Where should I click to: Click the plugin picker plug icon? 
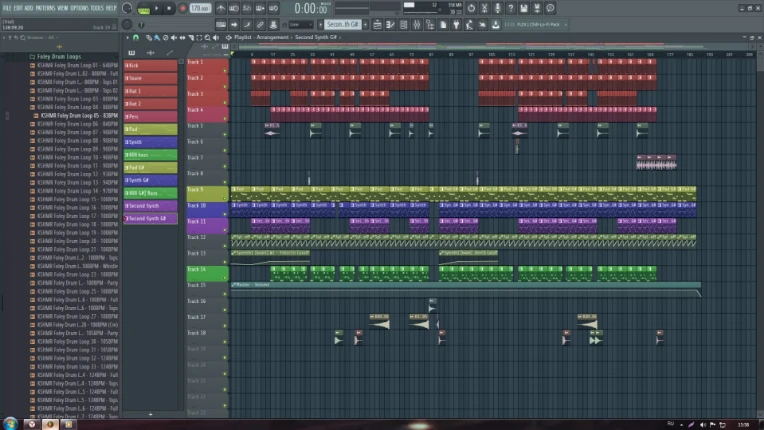pos(456,24)
